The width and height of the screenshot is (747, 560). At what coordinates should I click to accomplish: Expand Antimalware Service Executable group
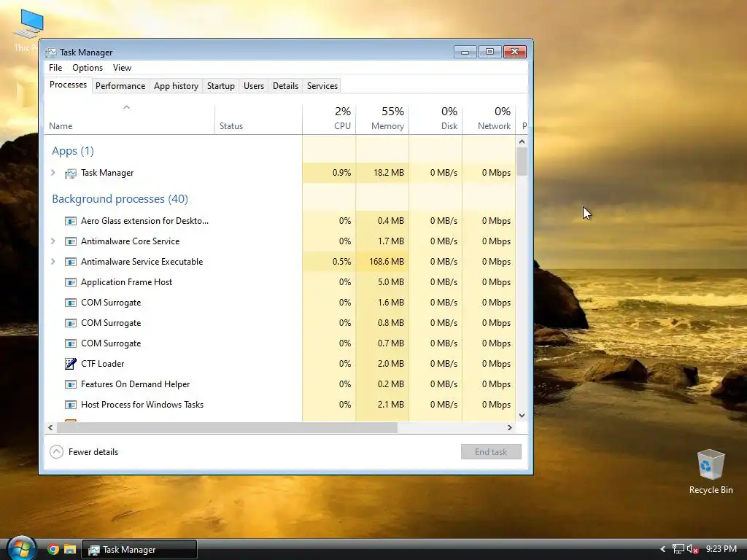tap(53, 262)
